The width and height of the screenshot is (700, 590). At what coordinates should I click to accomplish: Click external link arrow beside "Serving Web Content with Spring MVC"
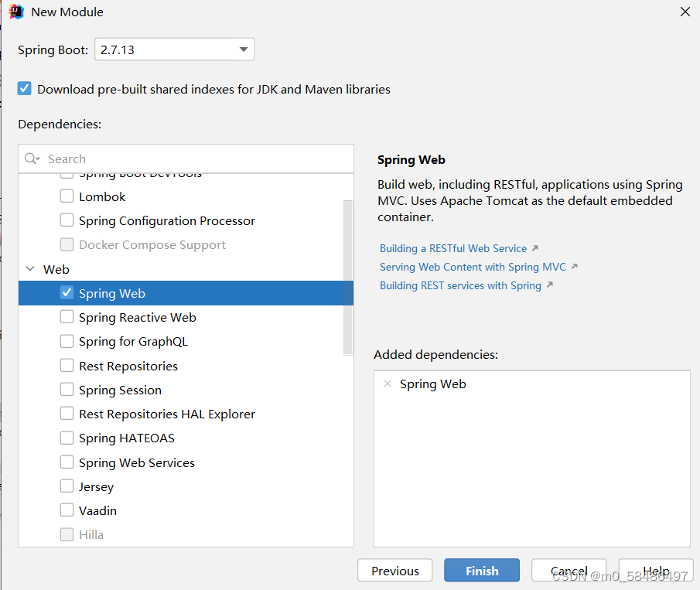pos(573,266)
